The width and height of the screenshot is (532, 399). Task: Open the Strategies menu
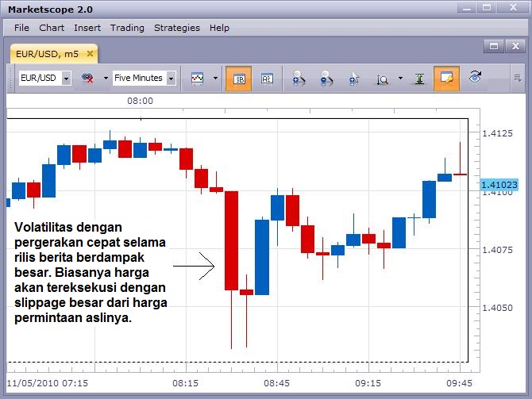[176, 28]
